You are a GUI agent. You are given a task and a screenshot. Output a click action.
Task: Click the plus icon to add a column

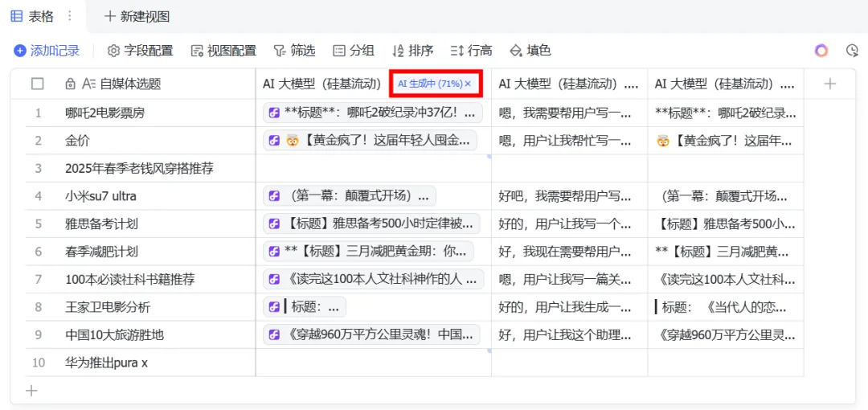tap(829, 84)
